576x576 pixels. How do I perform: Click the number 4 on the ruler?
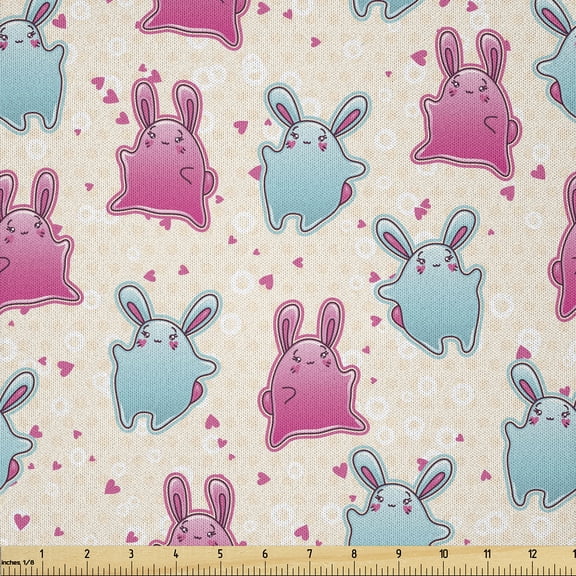176,554
